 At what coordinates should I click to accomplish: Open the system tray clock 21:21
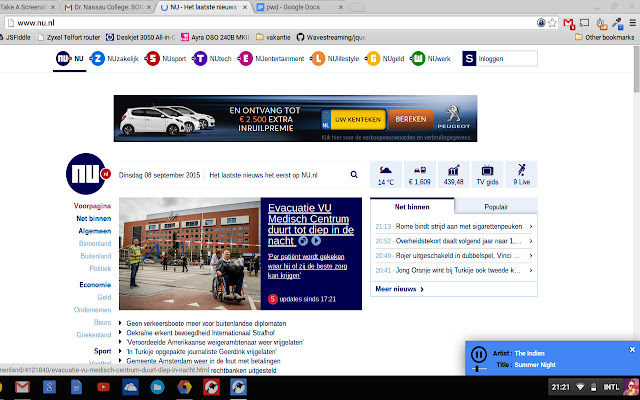560,387
